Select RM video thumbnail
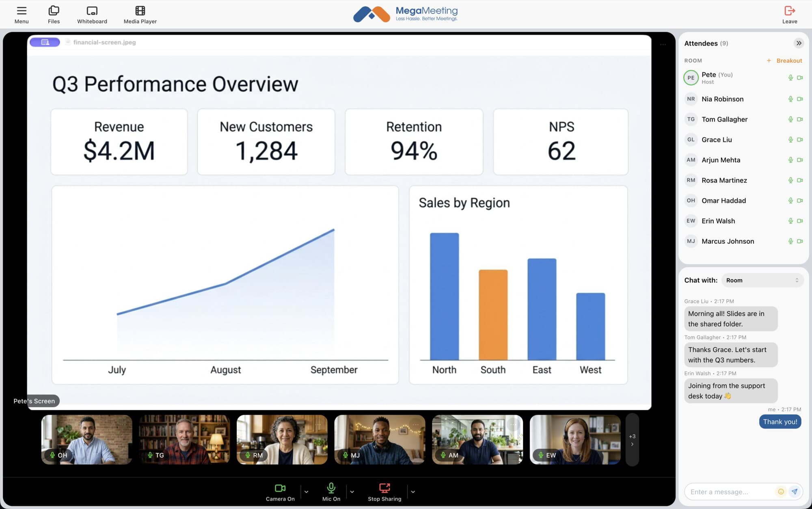Image resolution: width=812 pixels, height=509 pixels. point(282,440)
